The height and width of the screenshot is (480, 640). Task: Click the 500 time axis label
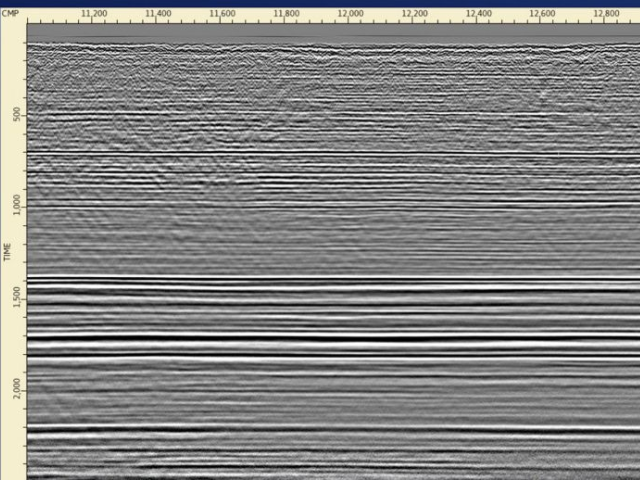pyautogui.click(x=18, y=116)
